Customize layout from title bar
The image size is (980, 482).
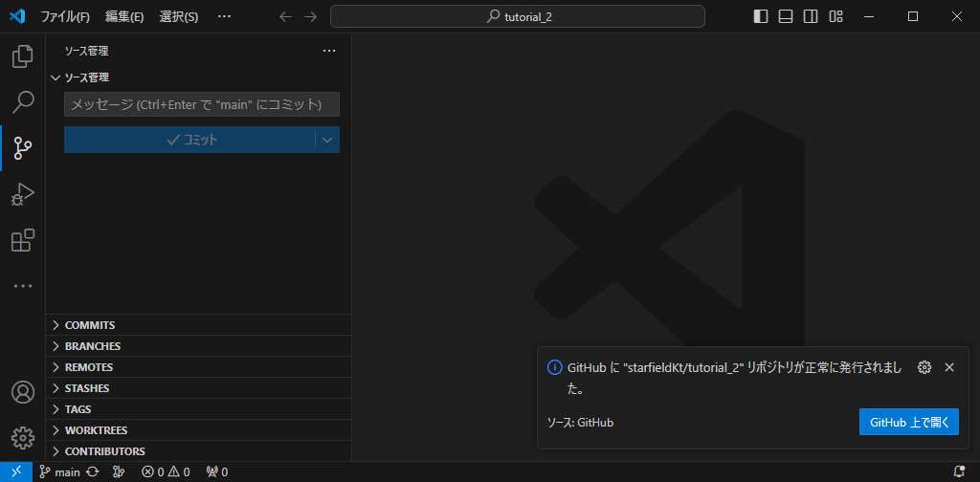[x=835, y=17]
